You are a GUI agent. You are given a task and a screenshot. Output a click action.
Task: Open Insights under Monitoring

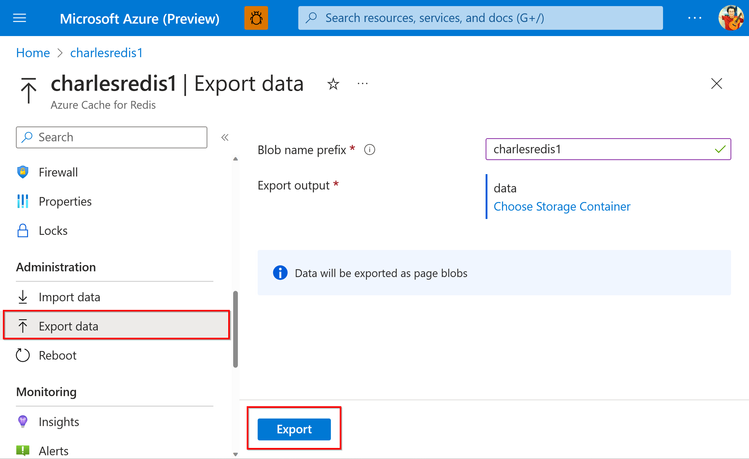[59, 422]
